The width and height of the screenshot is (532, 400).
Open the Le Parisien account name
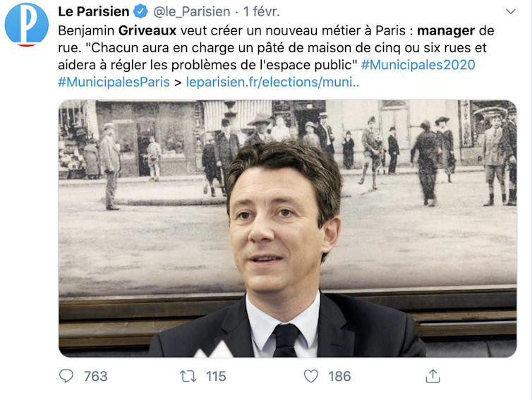(94, 11)
